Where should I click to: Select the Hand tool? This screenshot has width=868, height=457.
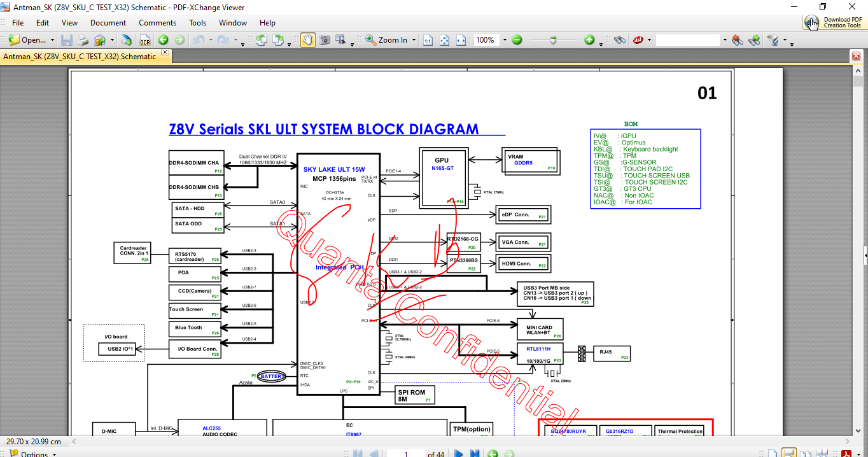308,40
